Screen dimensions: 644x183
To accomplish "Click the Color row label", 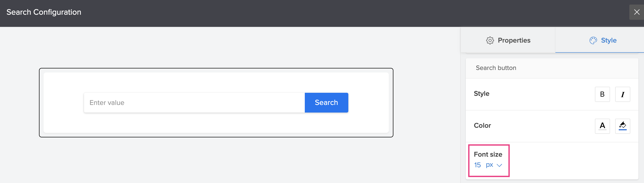I will [482, 125].
